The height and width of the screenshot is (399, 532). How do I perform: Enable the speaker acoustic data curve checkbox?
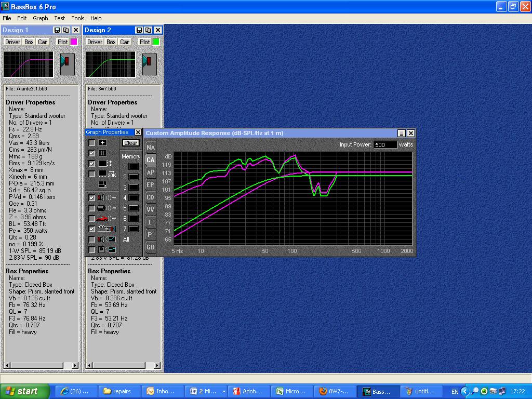[91, 239]
